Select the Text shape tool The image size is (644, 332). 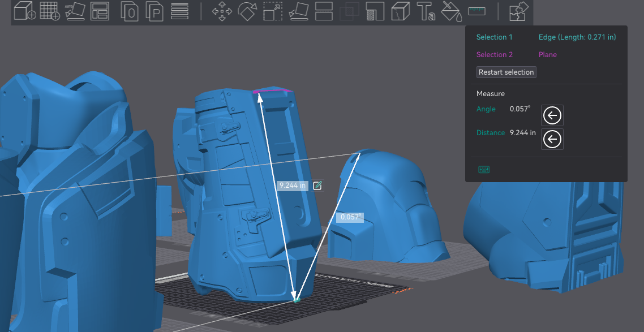[426, 11]
